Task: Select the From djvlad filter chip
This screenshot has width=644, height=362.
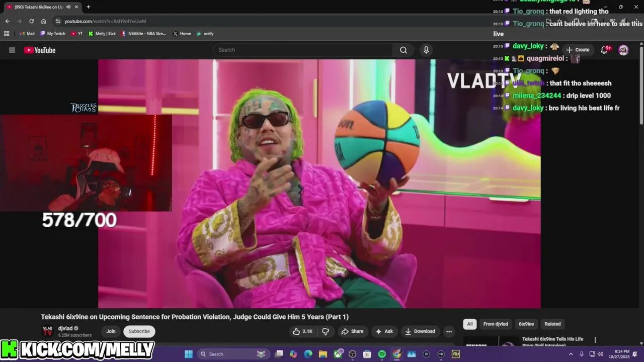Action: 496,324
